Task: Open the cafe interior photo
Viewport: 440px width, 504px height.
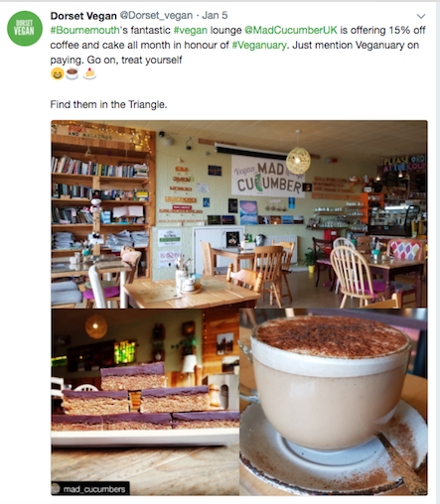Action: [239, 214]
